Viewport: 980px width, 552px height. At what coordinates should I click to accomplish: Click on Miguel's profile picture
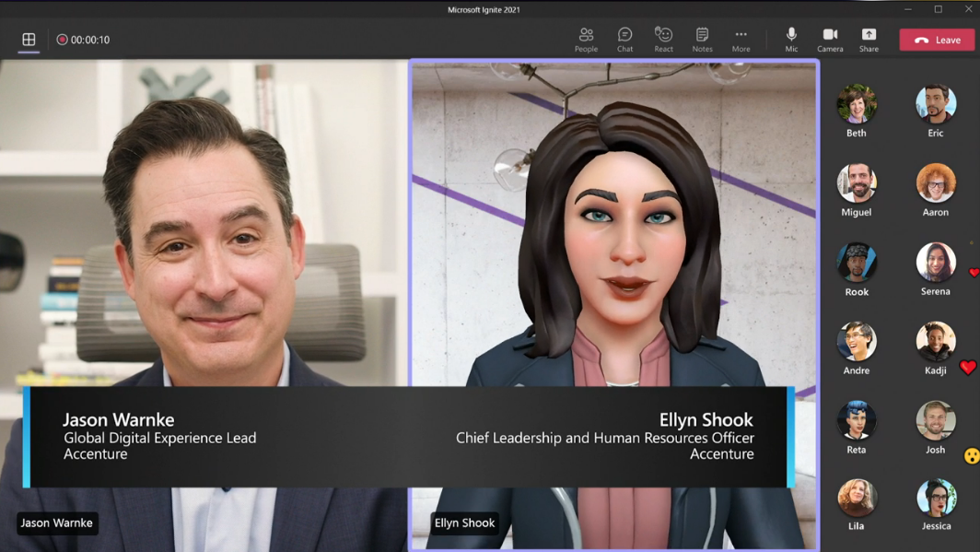[857, 183]
